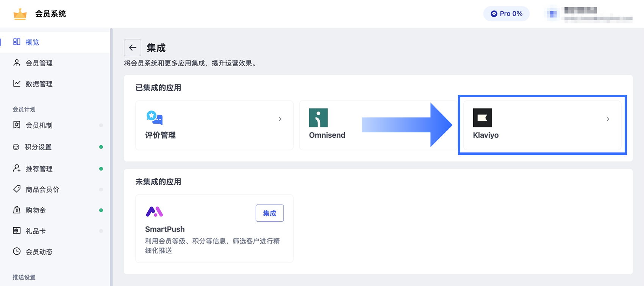Click the 概览 overview grid icon

[x=17, y=42]
